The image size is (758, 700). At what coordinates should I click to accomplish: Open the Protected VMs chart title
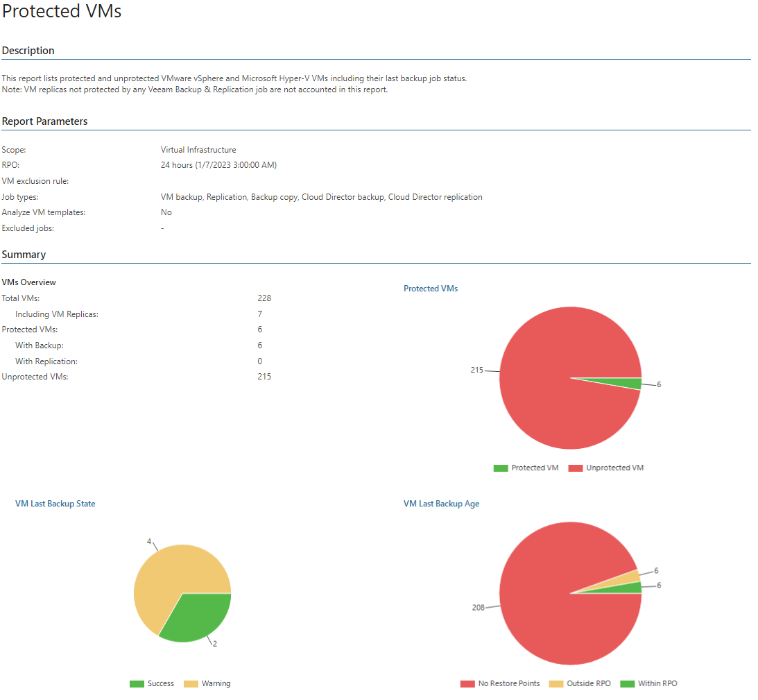(x=431, y=288)
